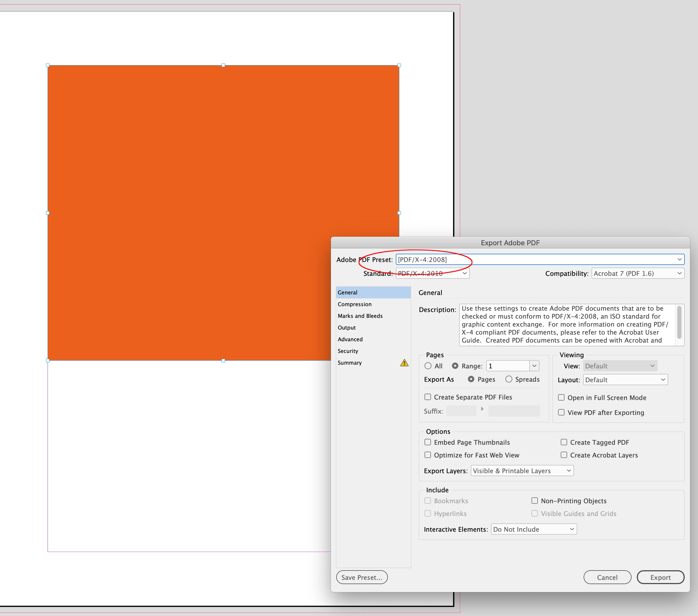Click top-center handle of orange rectangle
698x616 pixels.
(223, 65)
